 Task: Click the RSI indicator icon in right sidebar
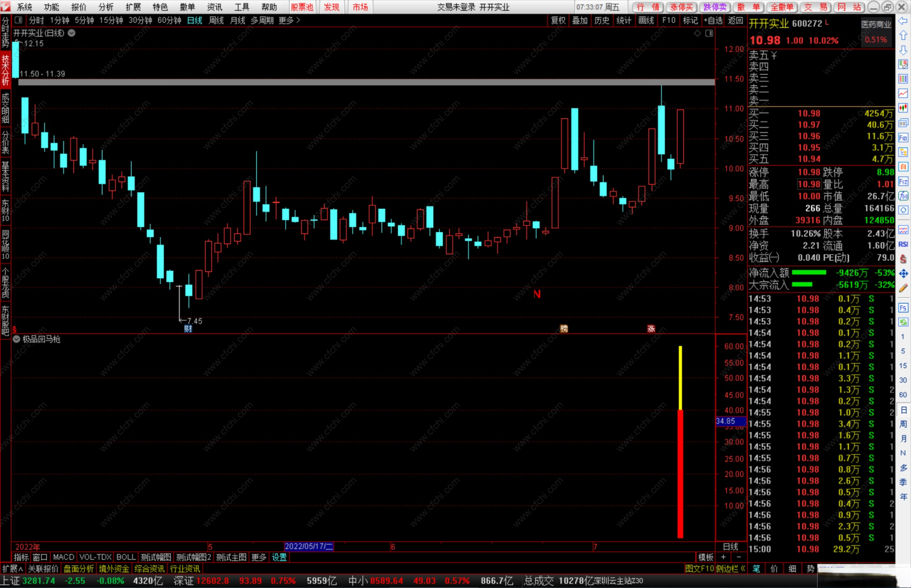903,244
